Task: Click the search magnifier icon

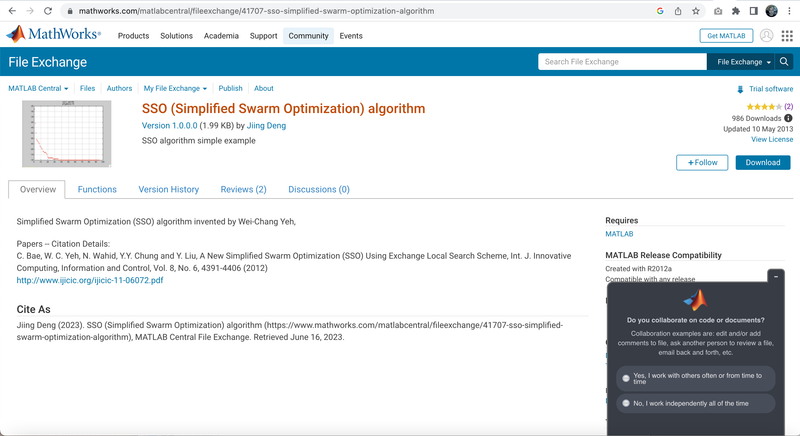Action: pyautogui.click(x=784, y=62)
